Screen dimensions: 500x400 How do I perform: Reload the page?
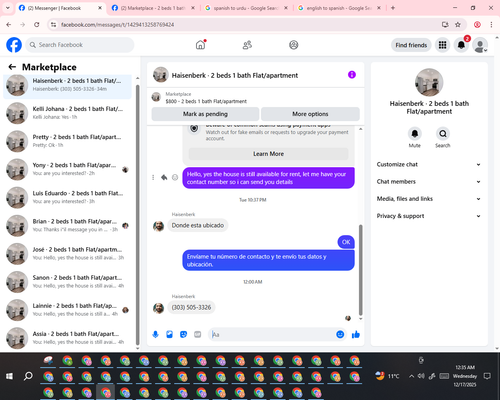click(x=37, y=25)
